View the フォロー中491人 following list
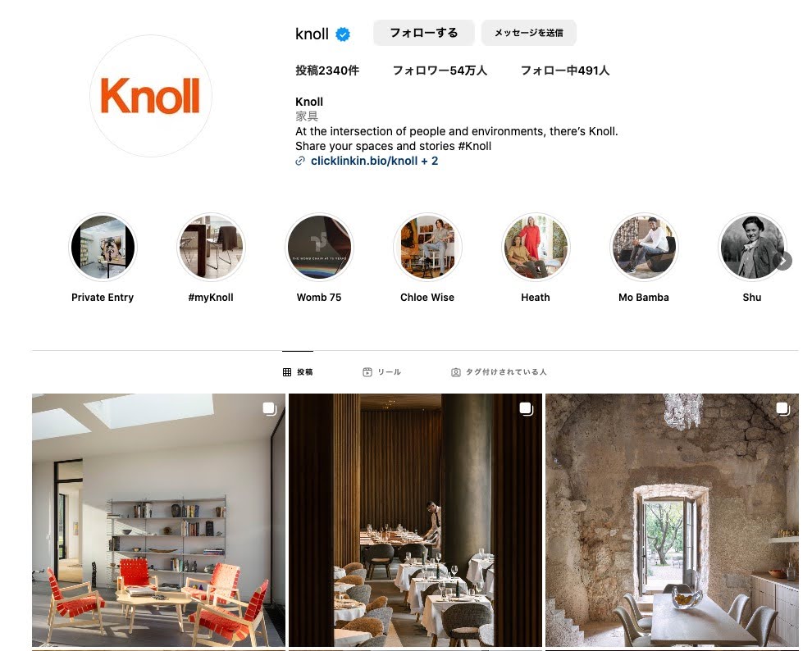 point(565,71)
